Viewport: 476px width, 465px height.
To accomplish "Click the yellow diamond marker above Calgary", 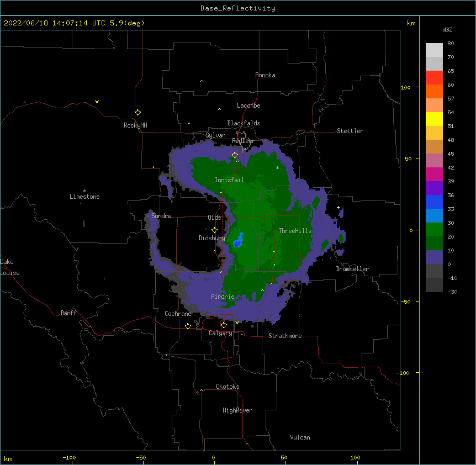I will coord(224,325).
